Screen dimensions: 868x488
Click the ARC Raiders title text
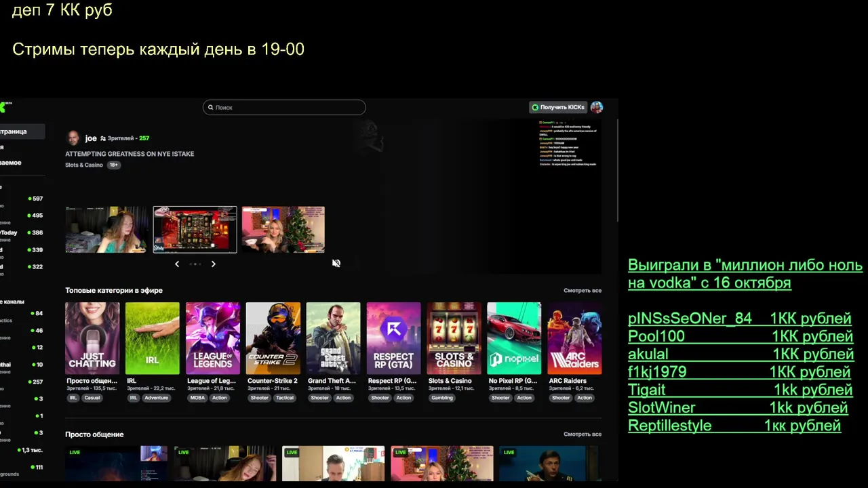pyautogui.click(x=568, y=381)
